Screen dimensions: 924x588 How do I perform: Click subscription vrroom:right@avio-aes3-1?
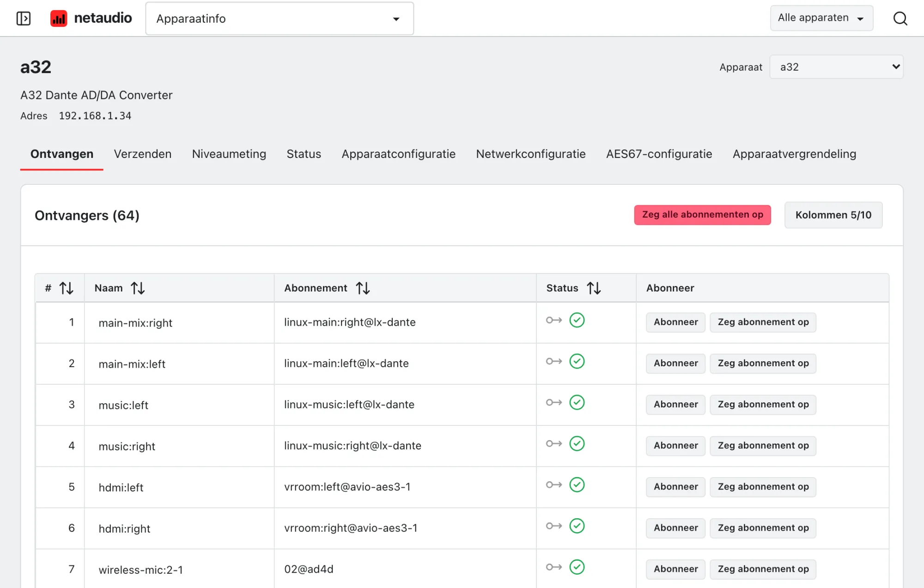coord(351,528)
